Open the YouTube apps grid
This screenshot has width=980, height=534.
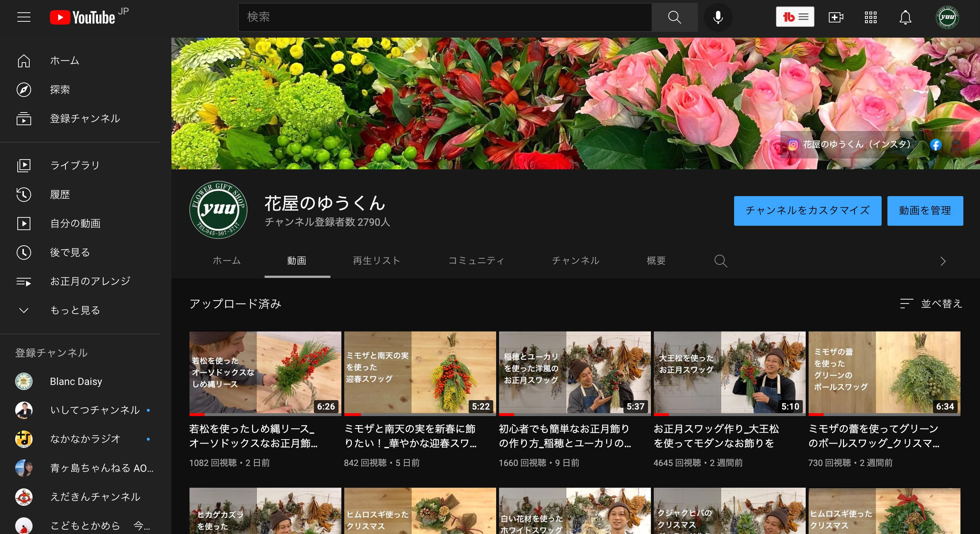tap(870, 17)
